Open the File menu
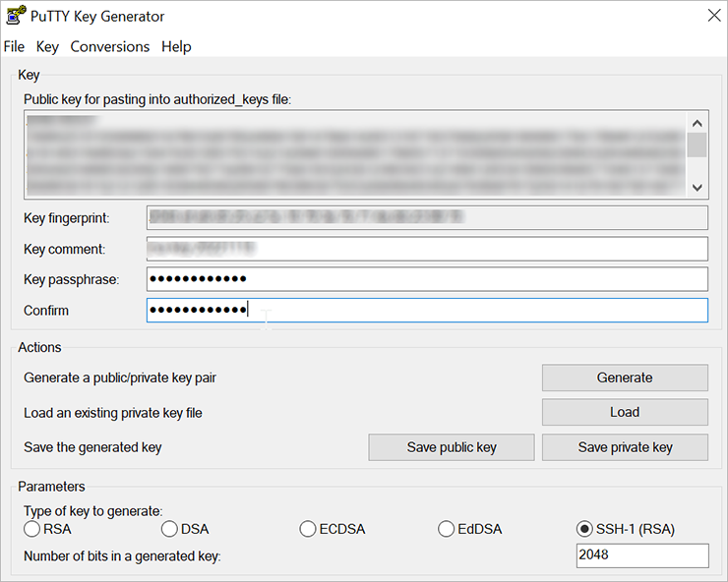 tap(14, 47)
